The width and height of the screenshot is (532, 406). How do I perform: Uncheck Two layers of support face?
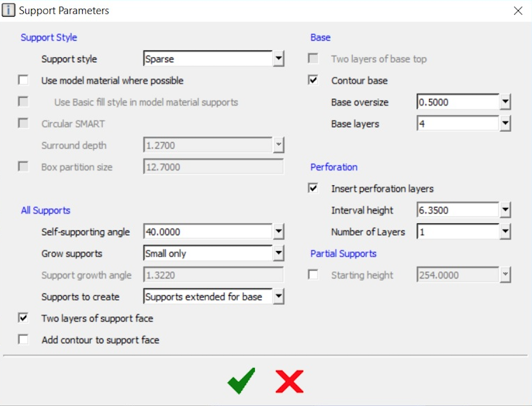coord(23,318)
